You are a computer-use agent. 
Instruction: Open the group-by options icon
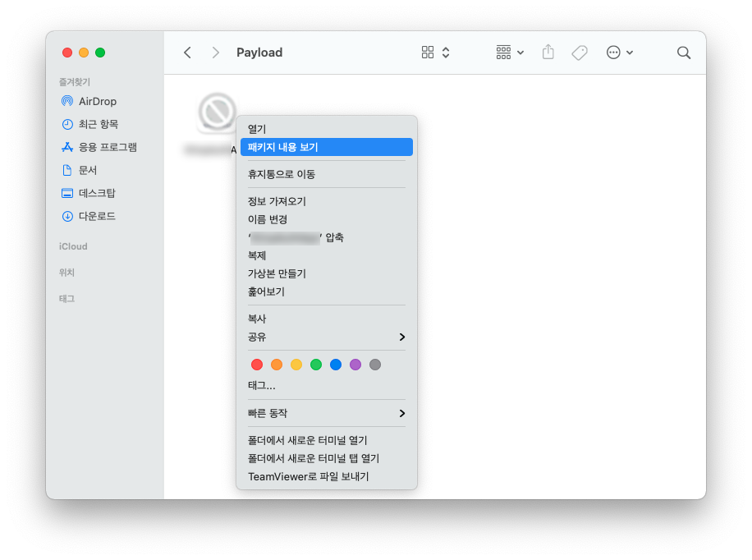pyautogui.click(x=503, y=53)
